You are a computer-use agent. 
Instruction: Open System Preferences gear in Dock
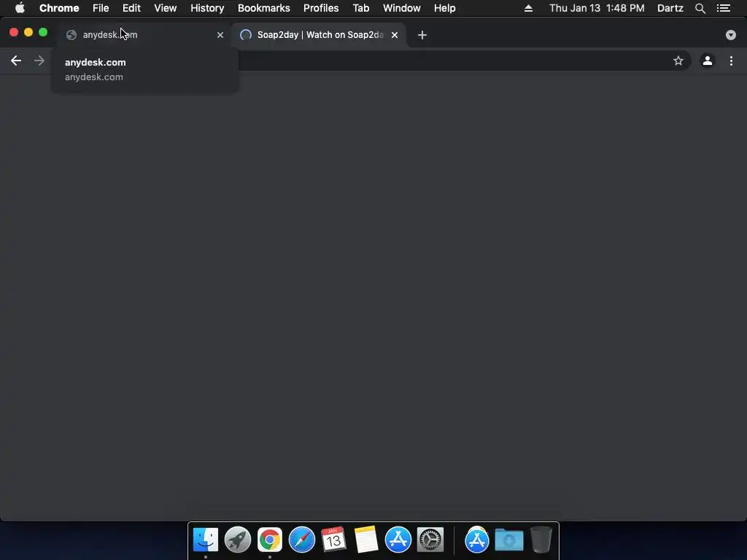pos(430,540)
